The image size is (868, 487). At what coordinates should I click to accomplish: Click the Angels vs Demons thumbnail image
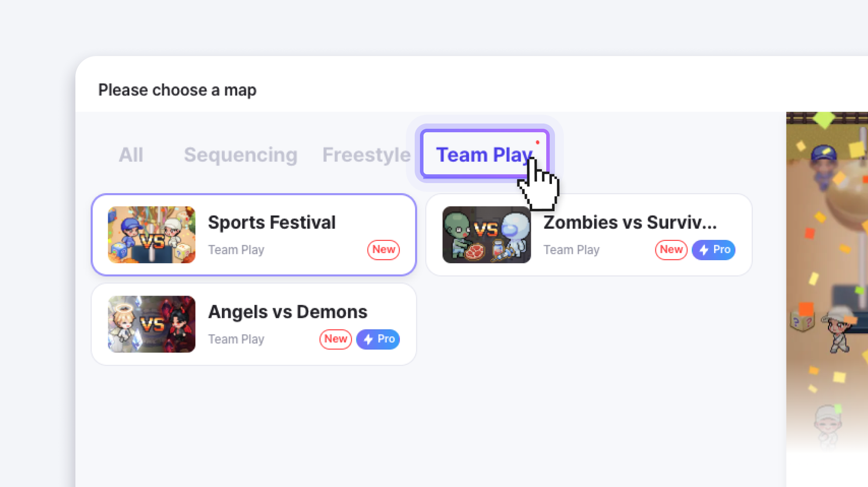[152, 324]
